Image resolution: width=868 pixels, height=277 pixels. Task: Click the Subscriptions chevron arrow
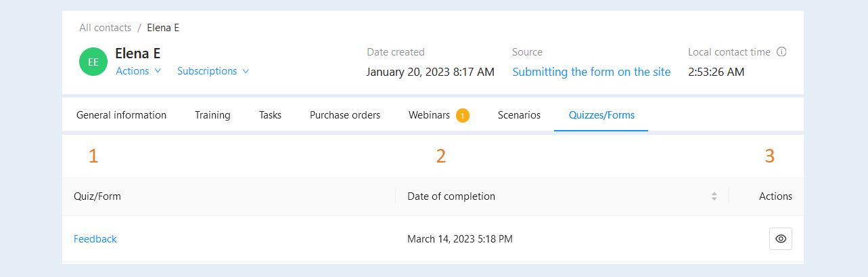point(246,71)
